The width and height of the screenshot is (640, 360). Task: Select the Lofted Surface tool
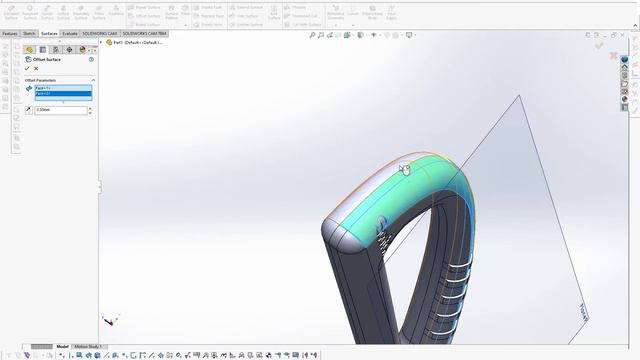pyautogui.click(x=63, y=13)
